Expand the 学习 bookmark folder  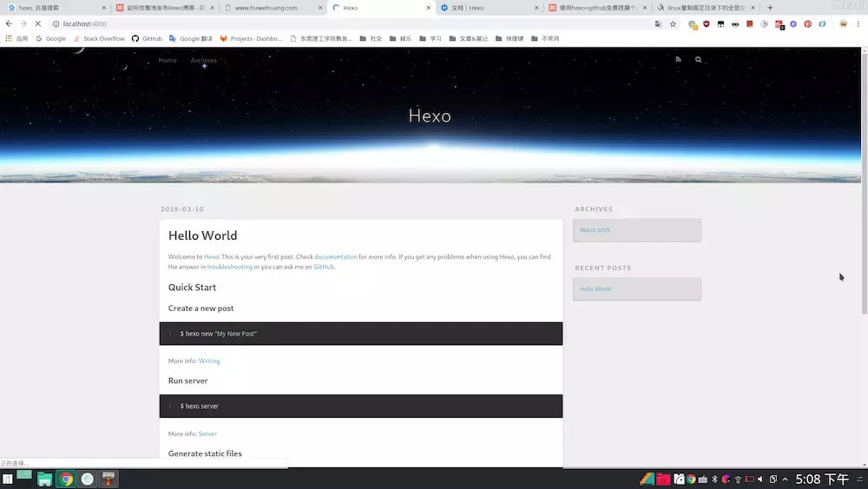[x=431, y=39]
